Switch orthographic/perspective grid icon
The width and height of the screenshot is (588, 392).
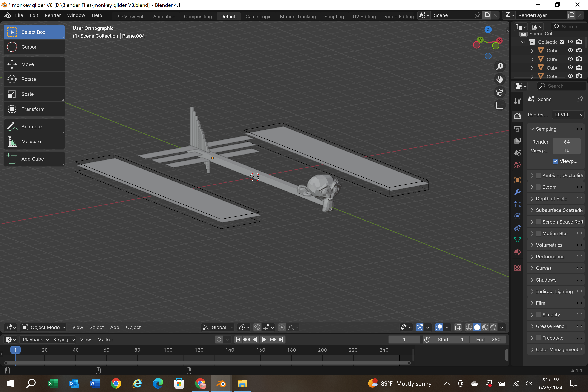point(500,105)
